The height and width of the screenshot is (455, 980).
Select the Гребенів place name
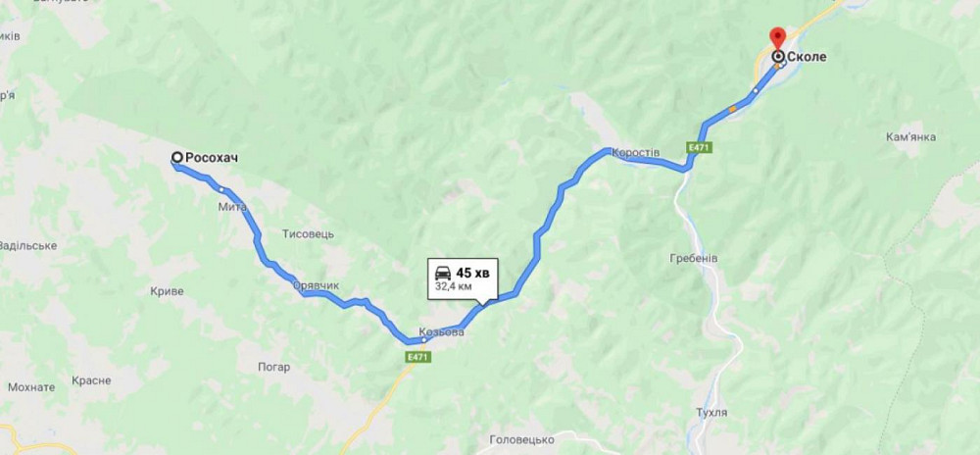tap(693, 258)
